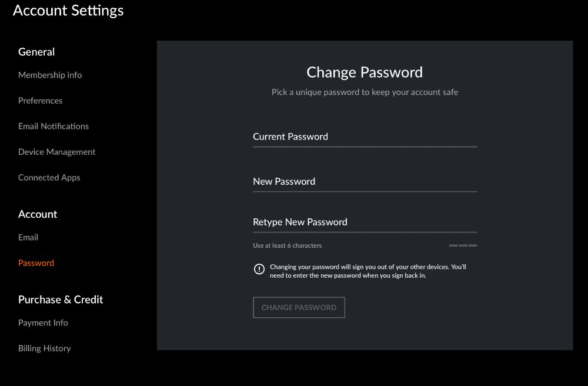Open Connected Apps page
This screenshot has height=386, width=588.
(49, 178)
